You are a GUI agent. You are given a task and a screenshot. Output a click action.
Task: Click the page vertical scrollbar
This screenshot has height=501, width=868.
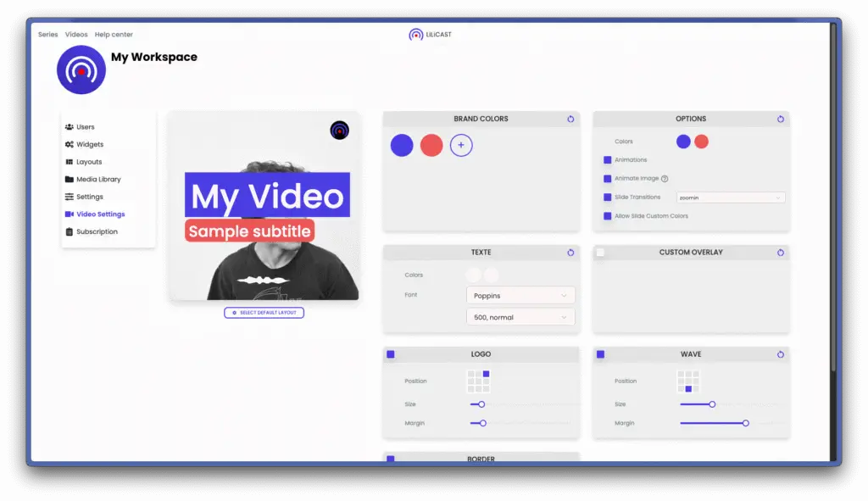point(832,197)
